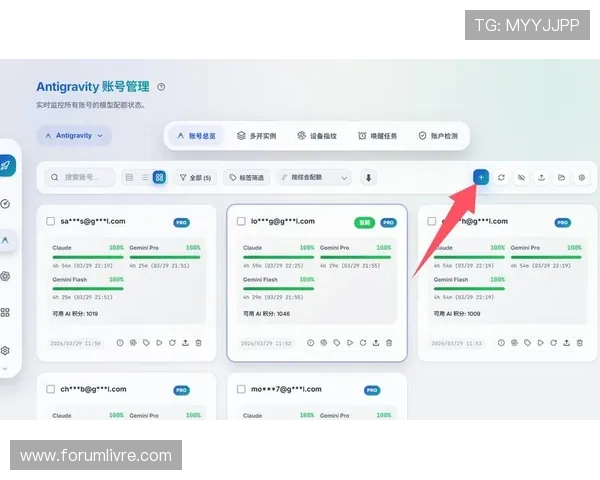Click the add account plus button
600x480 pixels.
coord(481,177)
